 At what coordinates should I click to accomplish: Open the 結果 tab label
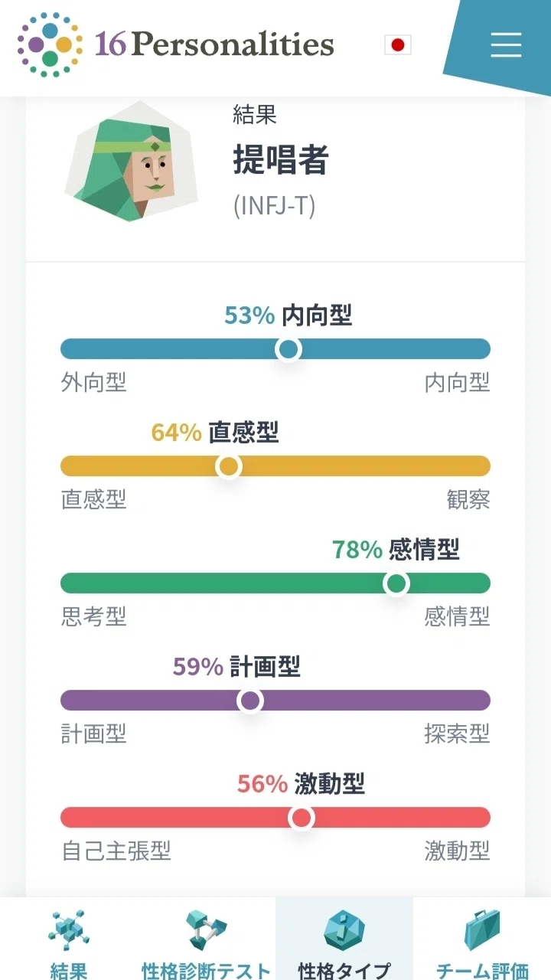(69, 971)
